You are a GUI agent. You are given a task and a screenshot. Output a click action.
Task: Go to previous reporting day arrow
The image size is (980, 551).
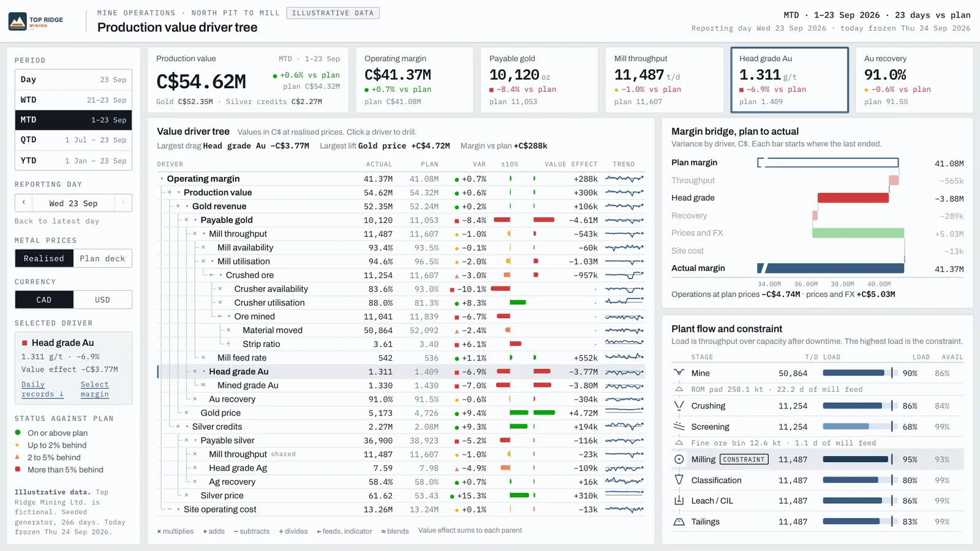coord(24,203)
